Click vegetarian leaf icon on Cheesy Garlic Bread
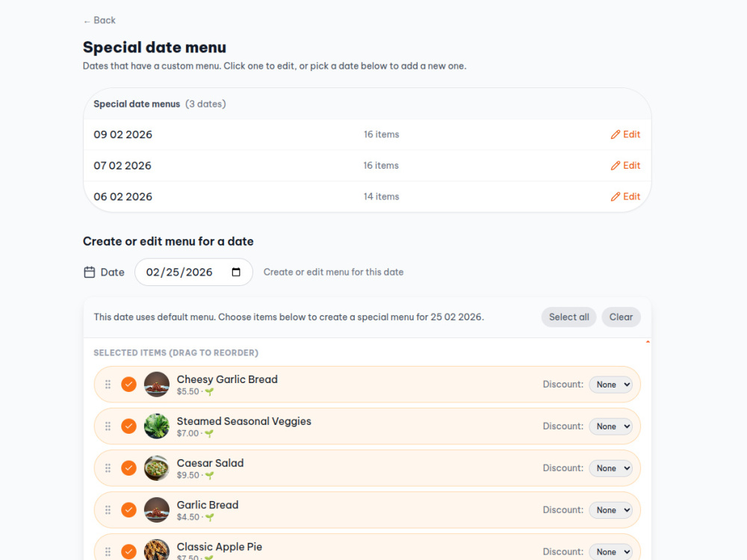 (209, 392)
